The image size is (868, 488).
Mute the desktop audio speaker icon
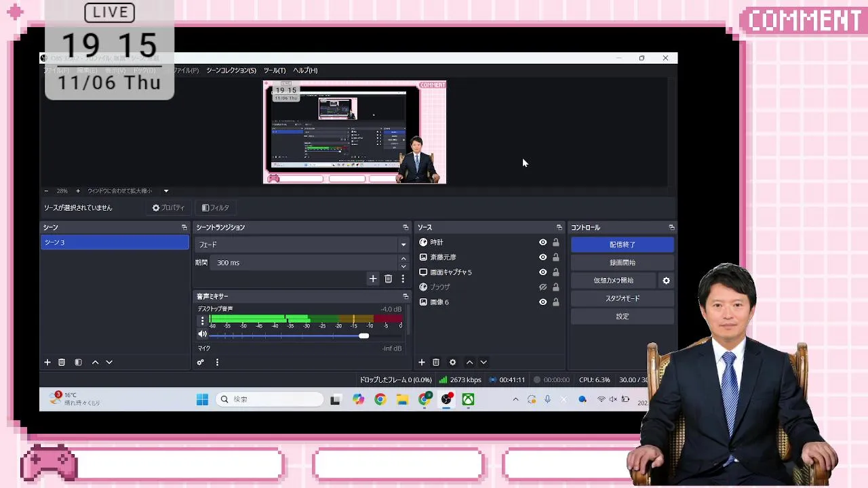click(202, 334)
